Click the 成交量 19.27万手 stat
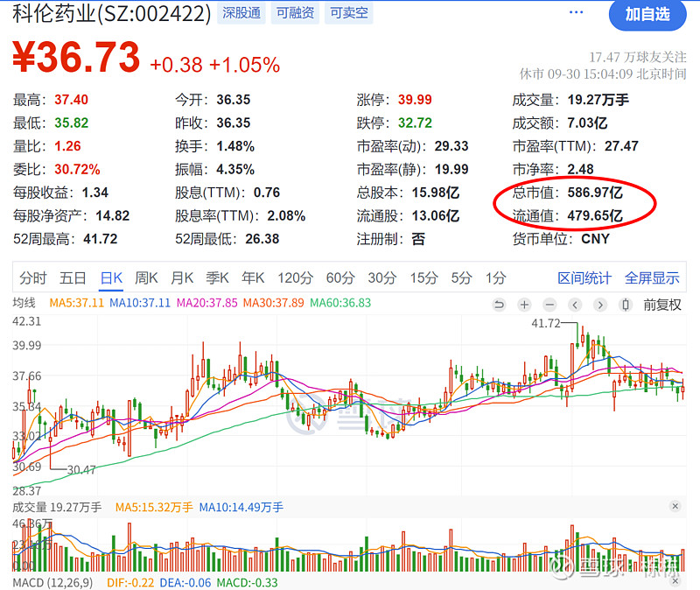Viewport: 700px width, 590px height. coord(570,100)
